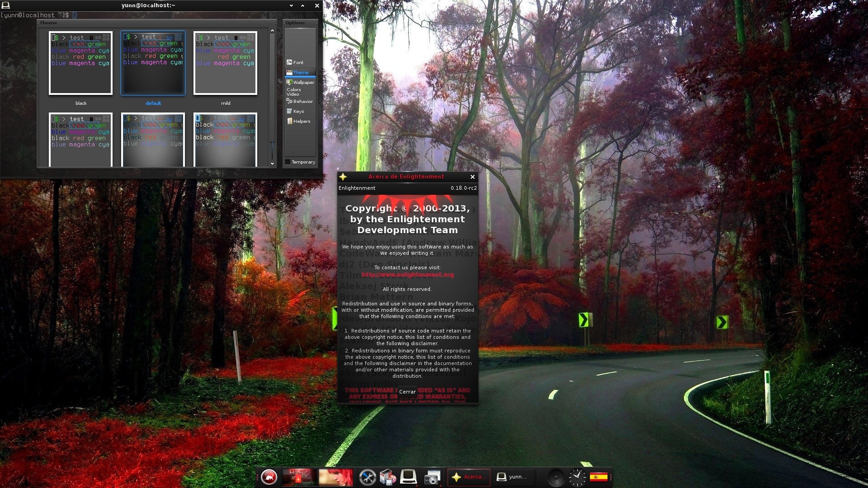
Task: Switch to the red-haired wallpaper desktop in pager
Action: click(335, 477)
